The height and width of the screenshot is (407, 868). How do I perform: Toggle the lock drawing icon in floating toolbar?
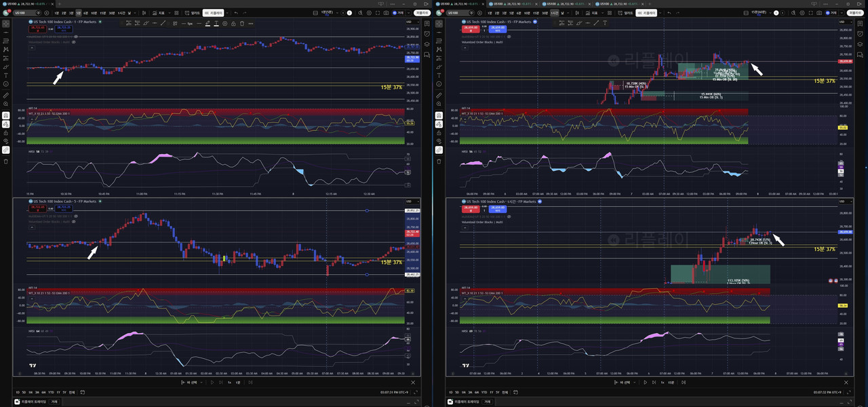point(233,23)
